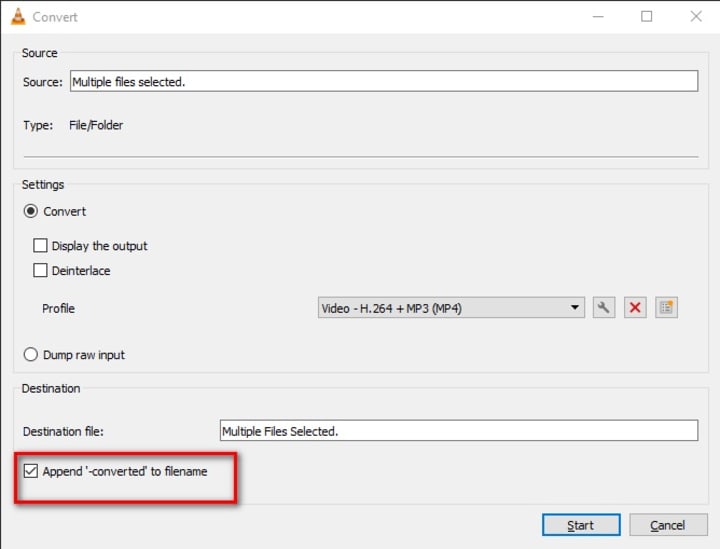Close the Convert dialog window
720x549 pixels.
[x=696, y=17]
